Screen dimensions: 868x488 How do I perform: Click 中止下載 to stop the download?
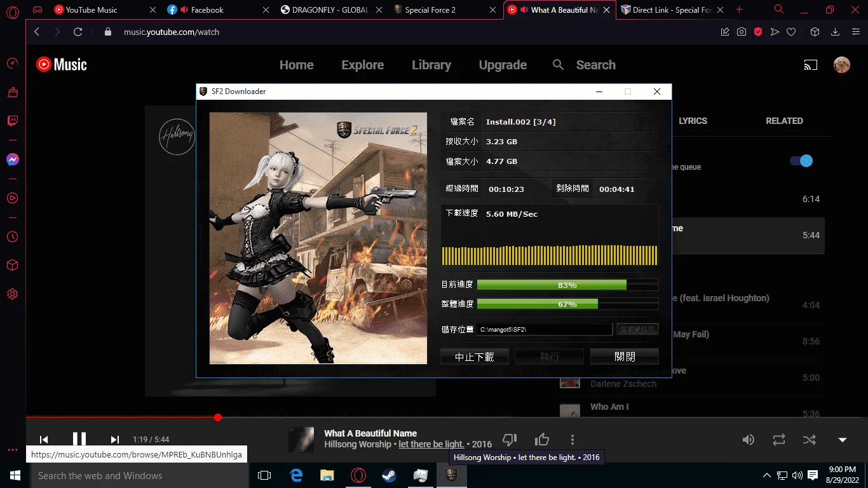coord(475,356)
